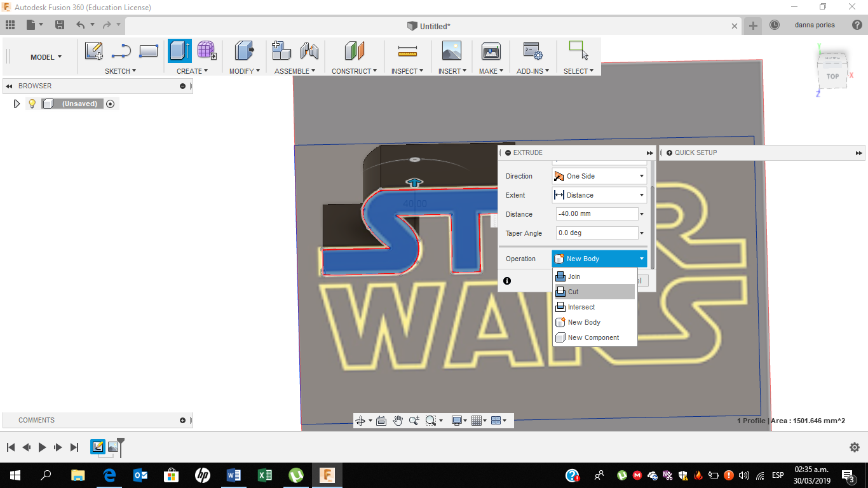Click the Create Form icon
The image size is (868, 488).
(x=207, y=51)
